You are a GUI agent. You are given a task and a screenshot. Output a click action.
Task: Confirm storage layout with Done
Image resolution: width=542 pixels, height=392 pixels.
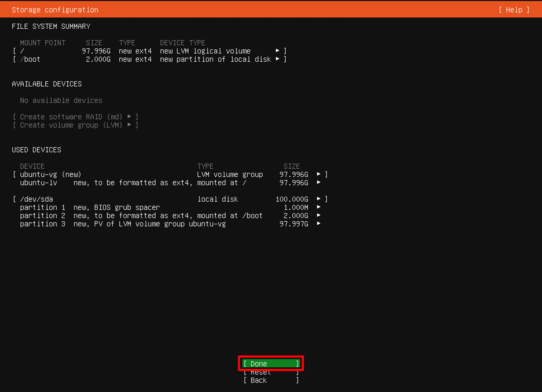pos(271,364)
